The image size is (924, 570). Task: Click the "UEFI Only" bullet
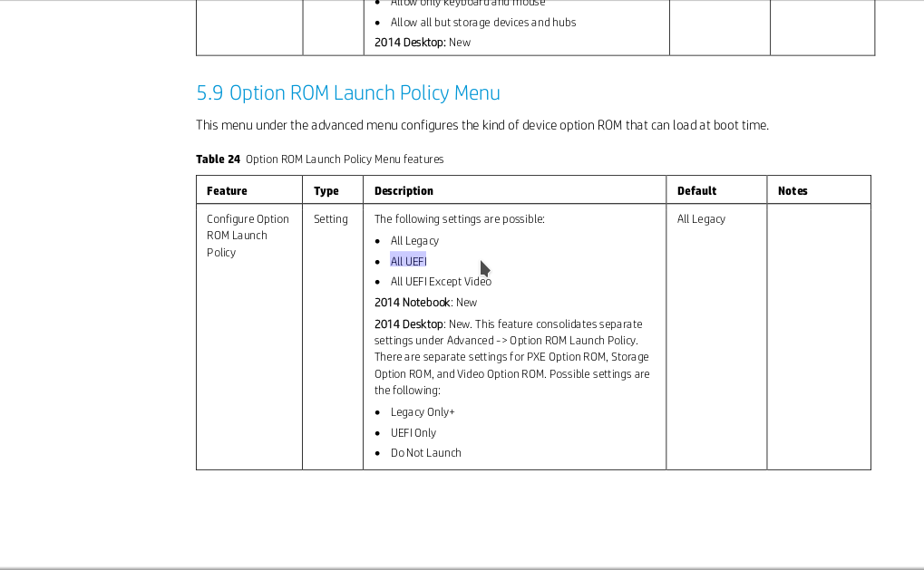(413, 433)
